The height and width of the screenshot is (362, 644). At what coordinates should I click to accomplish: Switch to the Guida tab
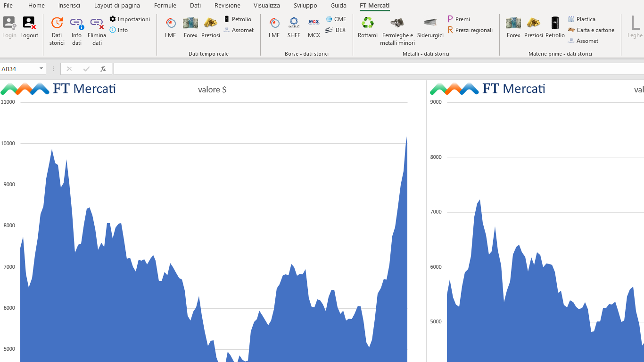tap(339, 6)
